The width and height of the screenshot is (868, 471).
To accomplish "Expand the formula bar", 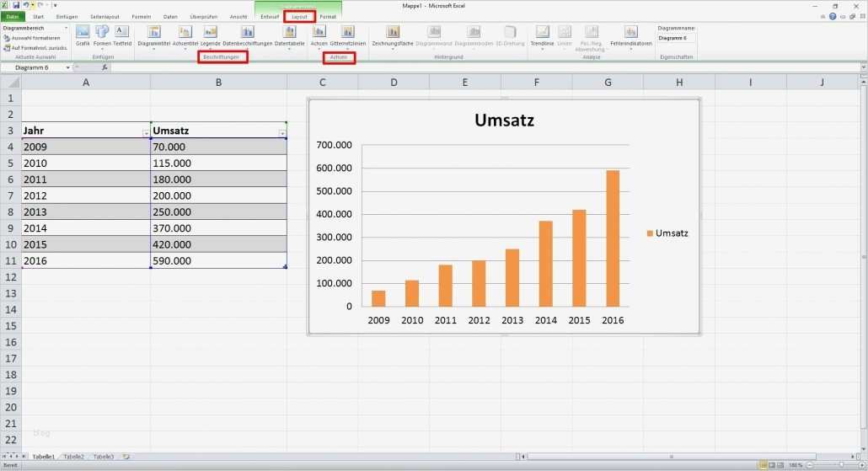I will pyautogui.click(x=863, y=67).
